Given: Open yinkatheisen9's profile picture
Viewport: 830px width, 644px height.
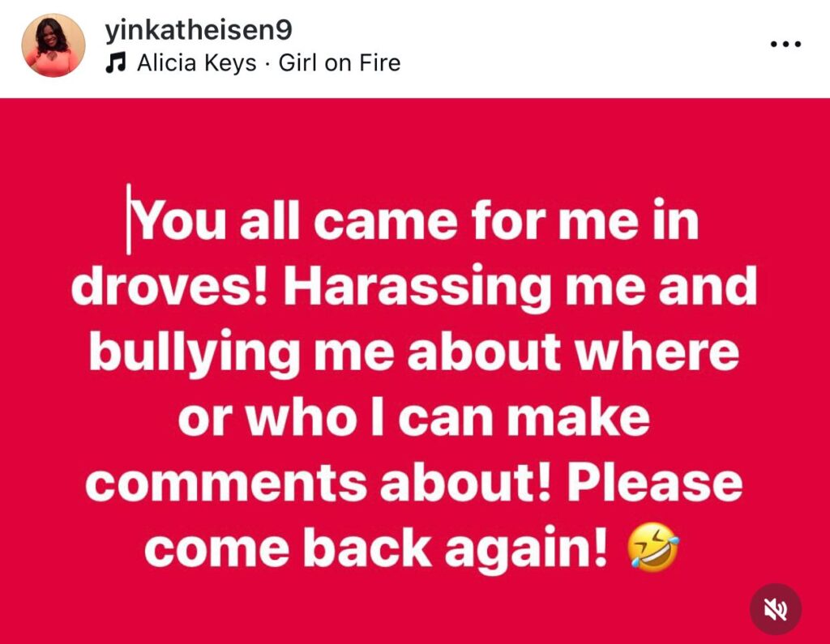Looking at the screenshot, I should click(53, 45).
